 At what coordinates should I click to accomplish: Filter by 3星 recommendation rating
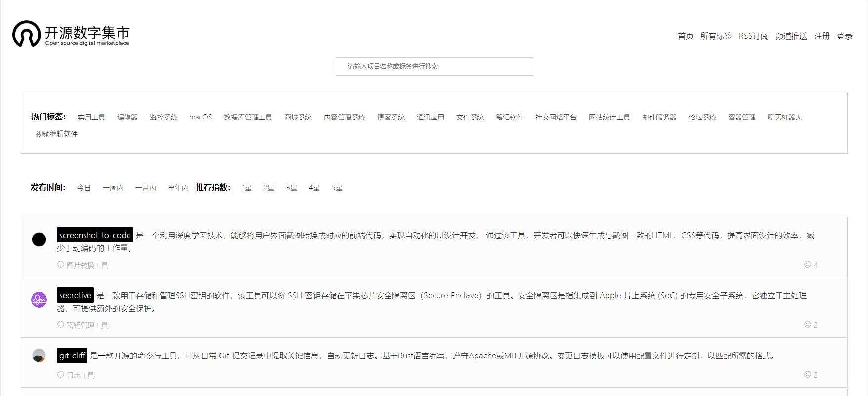click(292, 188)
